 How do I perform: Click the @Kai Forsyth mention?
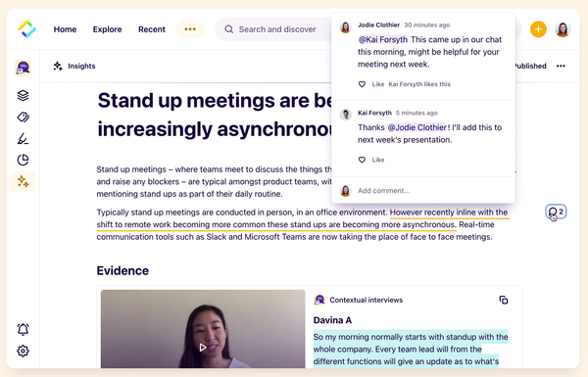tap(383, 40)
